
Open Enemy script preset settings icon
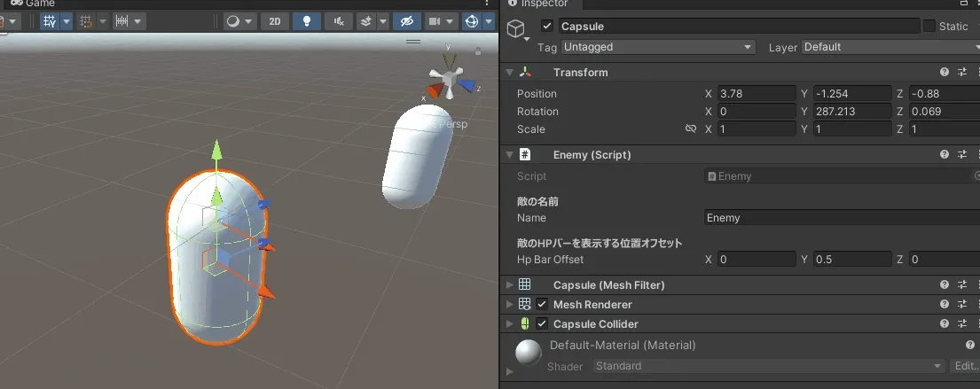[x=962, y=155]
